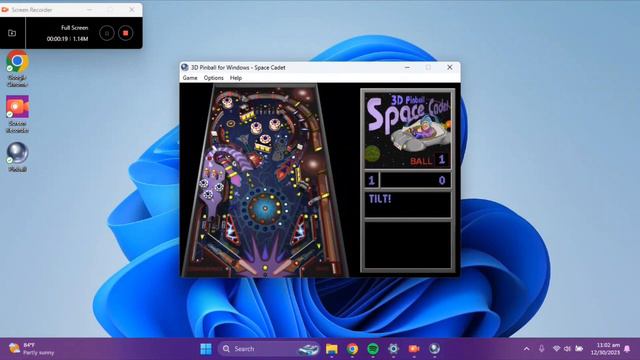640x360 pixels.
Task: Open the Game menu in Pinball
Action: (x=190, y=78)
